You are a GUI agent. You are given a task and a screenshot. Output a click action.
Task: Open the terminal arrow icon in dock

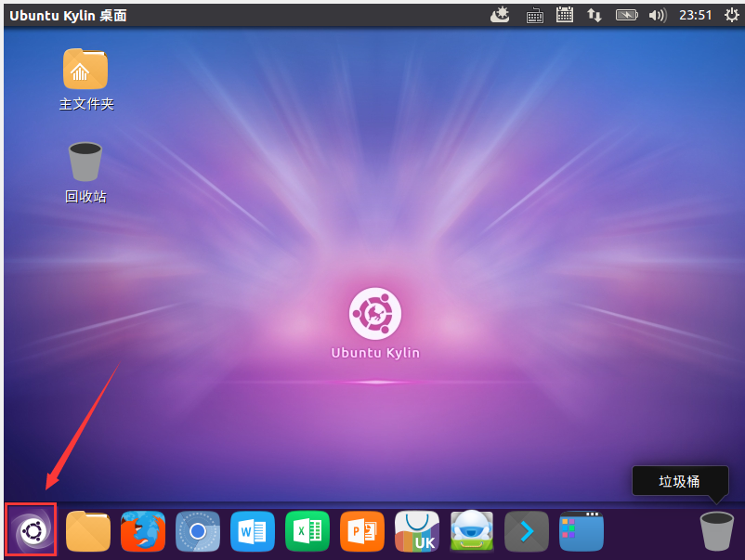tap(527, 531)
